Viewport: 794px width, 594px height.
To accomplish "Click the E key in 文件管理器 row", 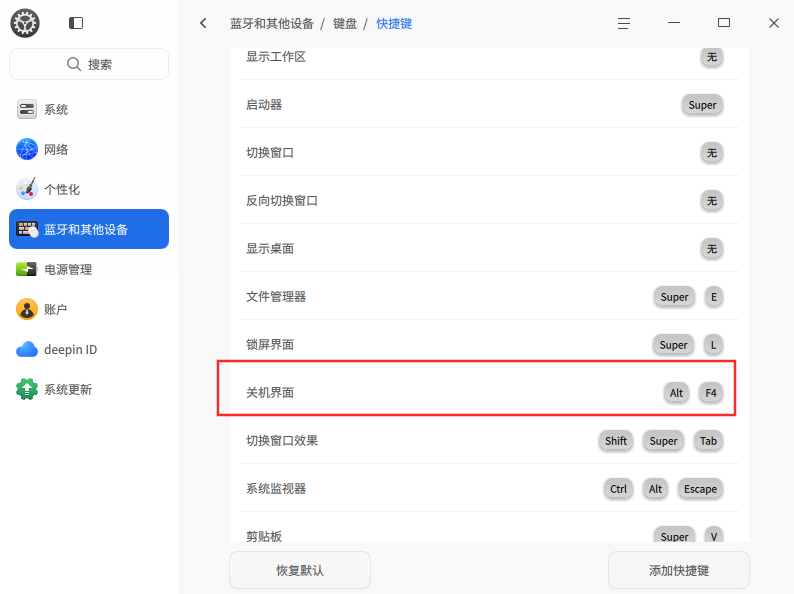I will click(x=713, y=297).
